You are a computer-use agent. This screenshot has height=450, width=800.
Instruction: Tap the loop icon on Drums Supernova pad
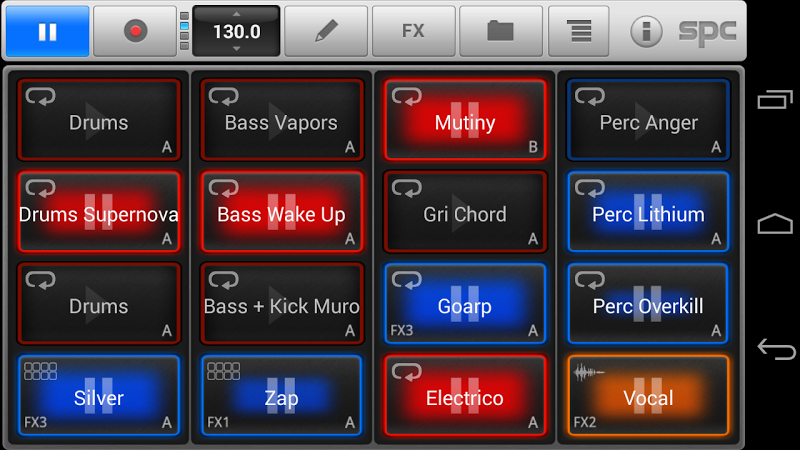[x=40, y=188]
